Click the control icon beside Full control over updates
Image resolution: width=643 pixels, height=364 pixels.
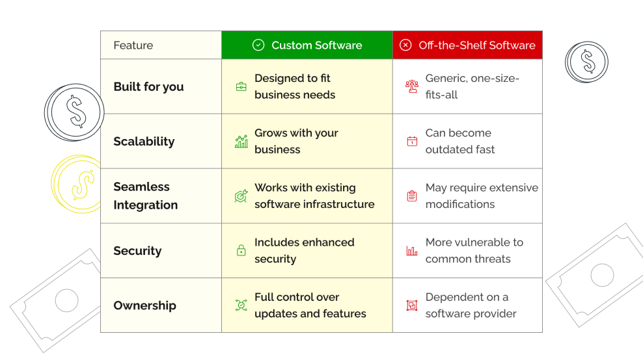pos(241,305)
